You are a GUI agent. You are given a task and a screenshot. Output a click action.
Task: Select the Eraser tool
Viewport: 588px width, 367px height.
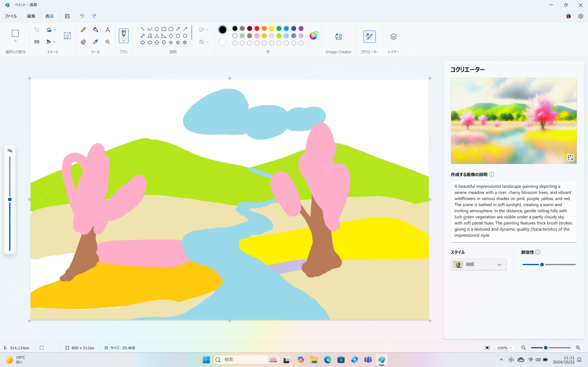pos(83,42)
